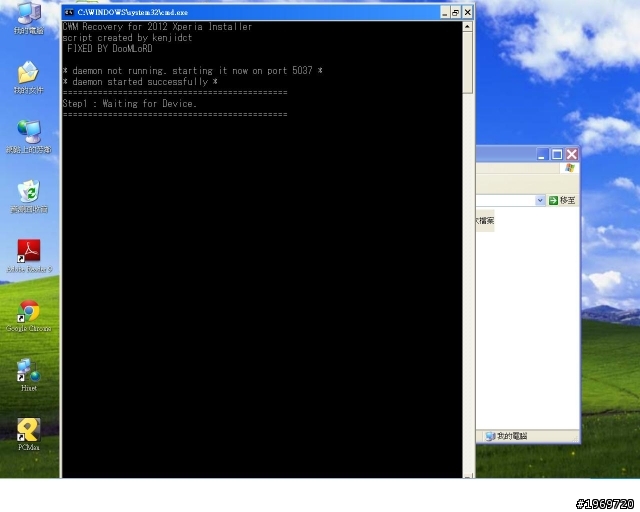This screenshot has width=640, height=512.
Task: Open the Network Places desktop icon
Action: 29,136
